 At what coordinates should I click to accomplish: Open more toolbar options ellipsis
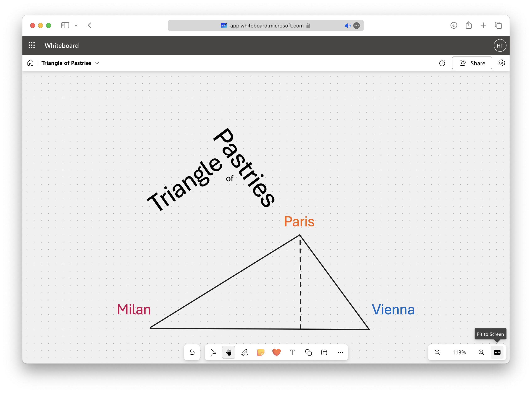click(x=340, y=352)
